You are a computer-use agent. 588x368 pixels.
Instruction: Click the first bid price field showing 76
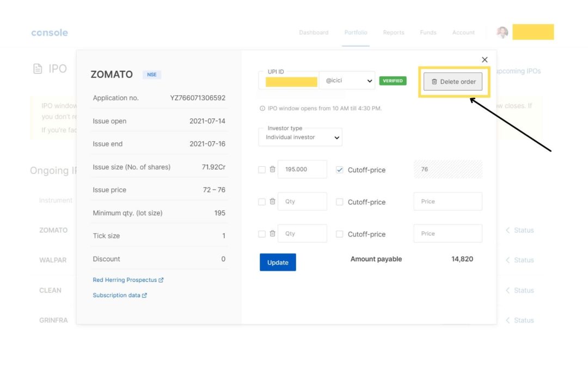pos(448,170)
